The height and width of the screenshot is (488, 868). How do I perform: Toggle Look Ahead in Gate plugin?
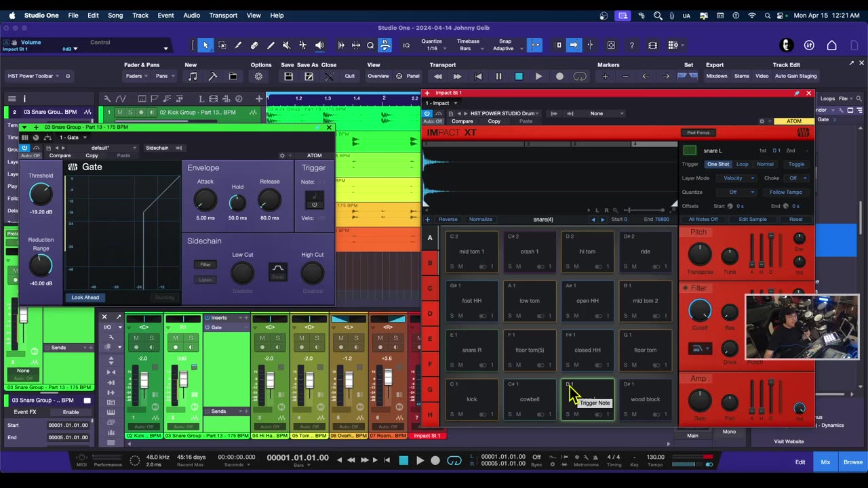pyautogui.click(x=85, y=297)
